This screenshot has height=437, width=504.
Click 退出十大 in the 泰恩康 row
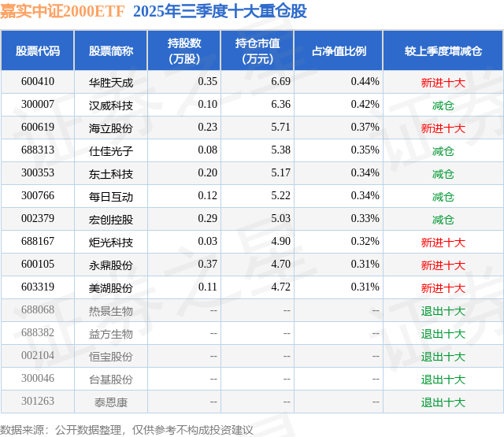tap(443, 402)
